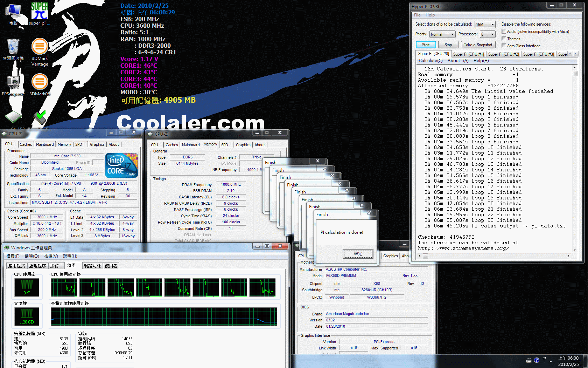Open the Mainboard tab in left CPU-Z window
The height and width of the screenshot is (368, 588).
[45, 144]
